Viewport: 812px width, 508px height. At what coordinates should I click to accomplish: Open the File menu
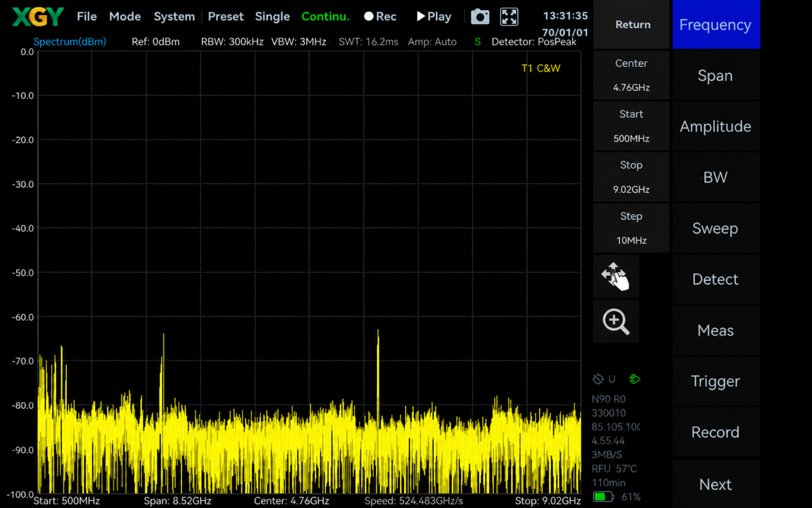pos(87,16)
